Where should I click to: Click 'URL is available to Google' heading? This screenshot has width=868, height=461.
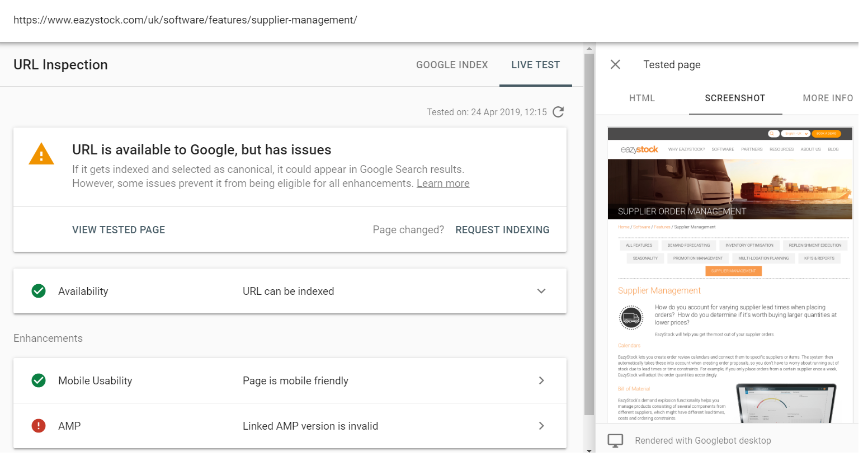201,150
